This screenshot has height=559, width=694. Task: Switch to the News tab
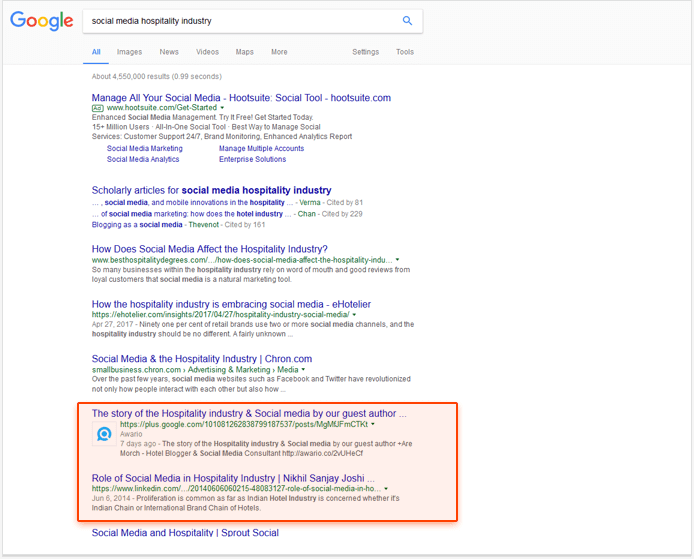coord(169,52)
